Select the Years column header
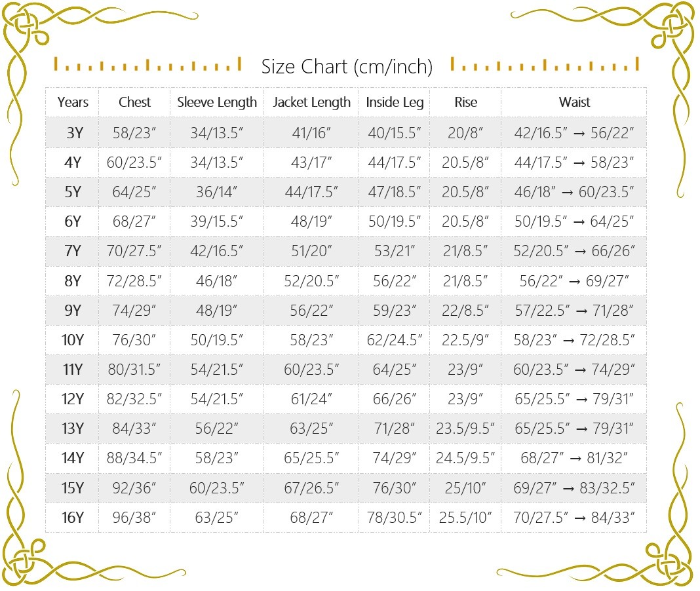This screenshot has width=700, height=591. [72, 102]
